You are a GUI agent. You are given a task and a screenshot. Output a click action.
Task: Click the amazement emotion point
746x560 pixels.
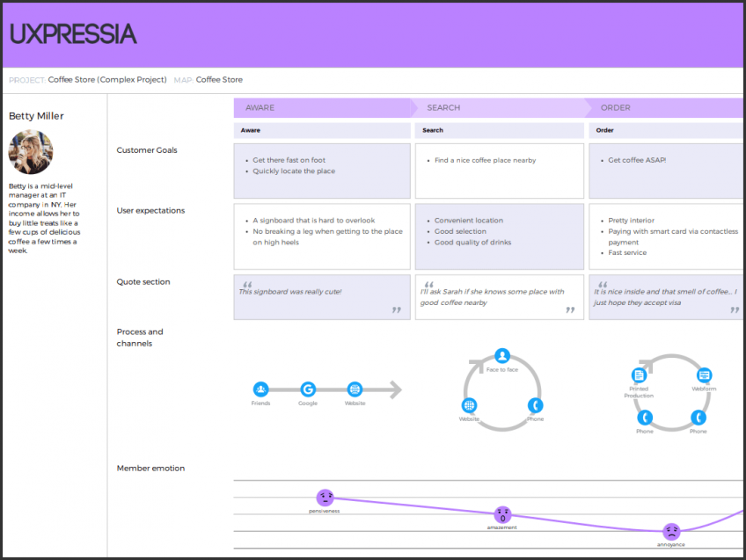click(502, 514)
